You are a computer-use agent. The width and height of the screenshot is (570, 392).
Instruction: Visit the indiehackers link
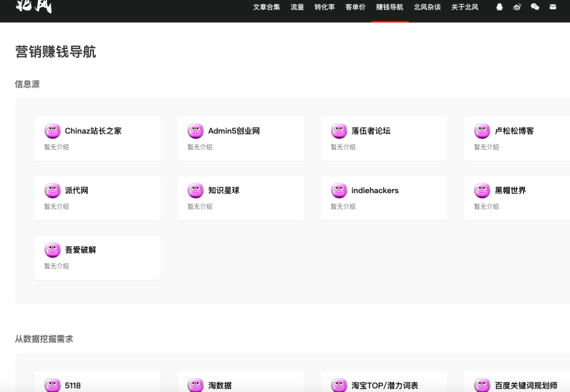pyautogui.click(x=375, y=190)
